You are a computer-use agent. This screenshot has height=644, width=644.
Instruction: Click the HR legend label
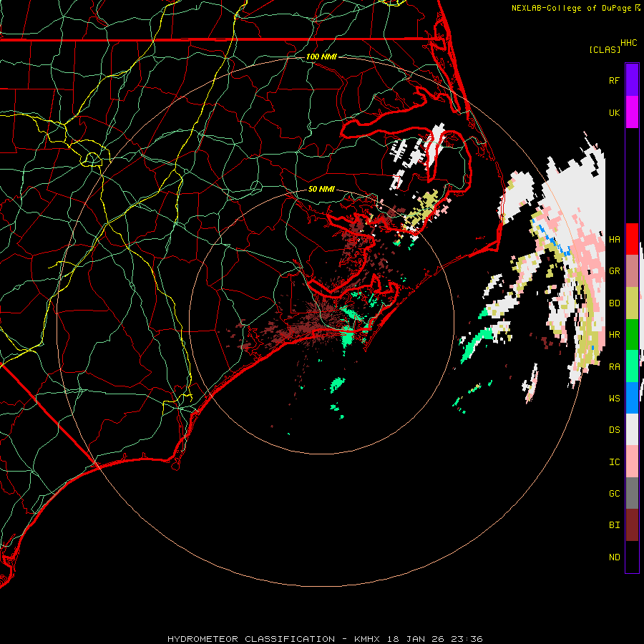point(614,335)
